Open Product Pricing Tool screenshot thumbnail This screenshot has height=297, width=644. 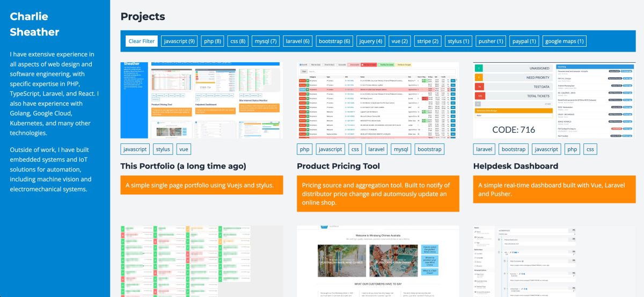(378, 100)
